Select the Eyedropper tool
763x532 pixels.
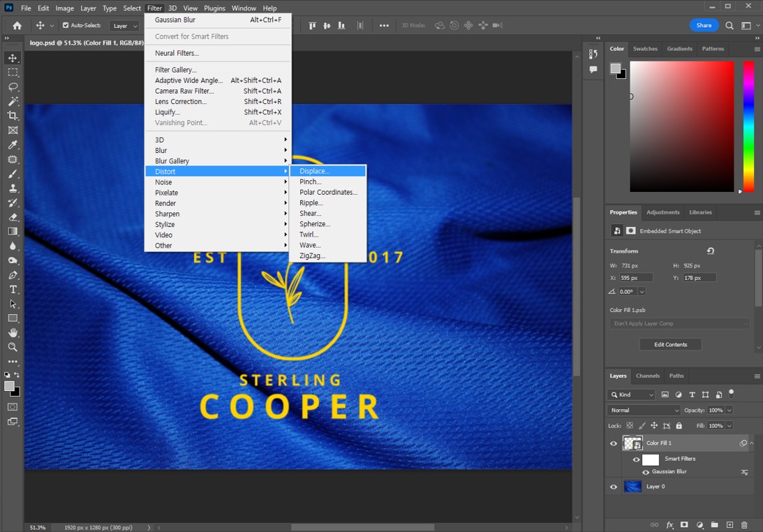[x=13, y=145]
